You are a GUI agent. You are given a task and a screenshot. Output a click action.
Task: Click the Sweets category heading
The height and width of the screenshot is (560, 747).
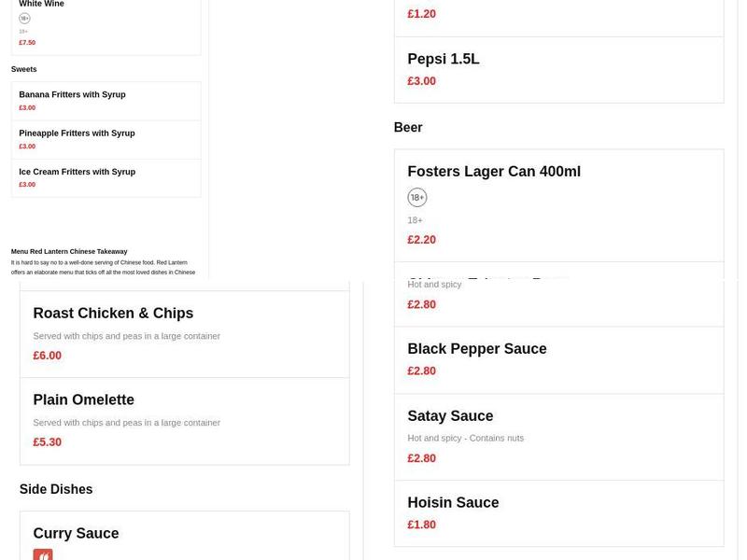tap(24, 70)
